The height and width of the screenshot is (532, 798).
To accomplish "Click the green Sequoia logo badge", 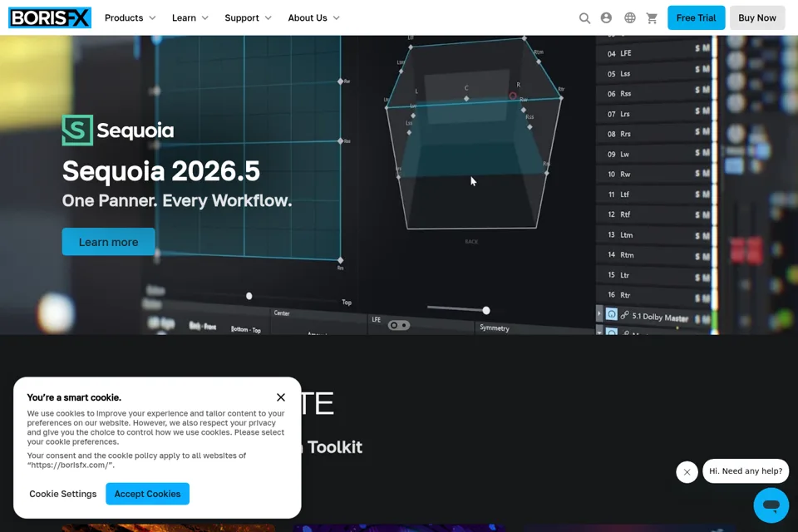I will 77,131.
